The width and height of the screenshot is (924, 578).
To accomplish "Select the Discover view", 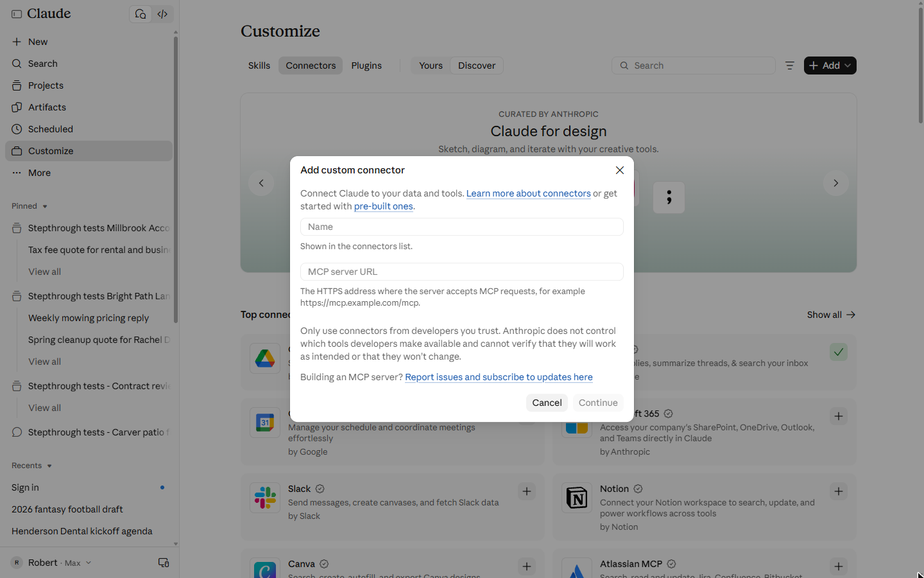I will pos(477,66).
